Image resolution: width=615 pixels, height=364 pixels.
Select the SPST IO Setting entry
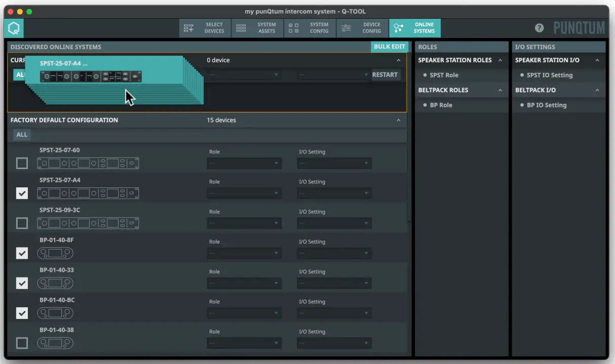(550, 75)
